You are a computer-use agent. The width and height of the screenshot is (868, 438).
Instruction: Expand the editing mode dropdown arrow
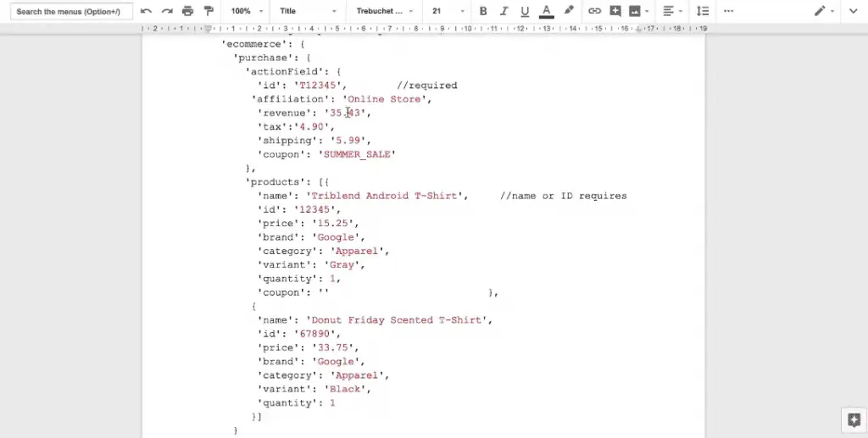832,11
